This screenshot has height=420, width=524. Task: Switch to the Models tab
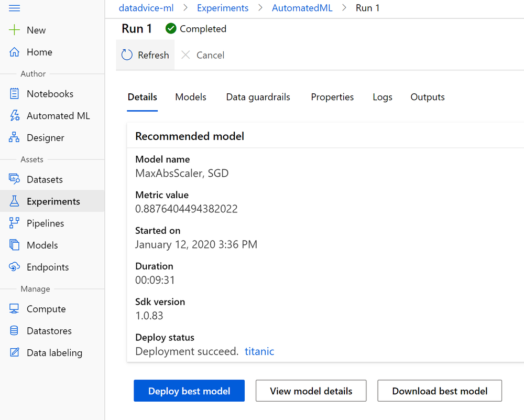tap(190, 97)
